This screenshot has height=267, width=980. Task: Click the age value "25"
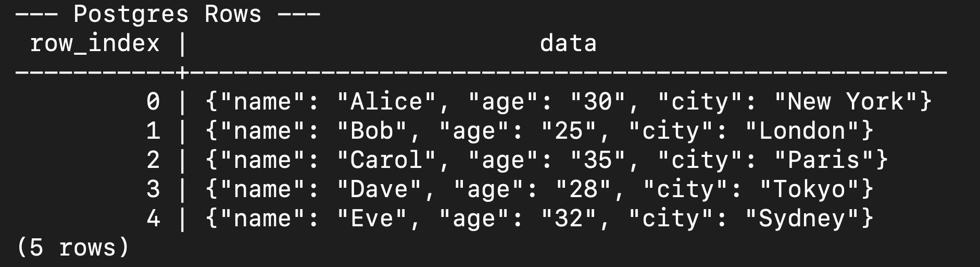568,131
